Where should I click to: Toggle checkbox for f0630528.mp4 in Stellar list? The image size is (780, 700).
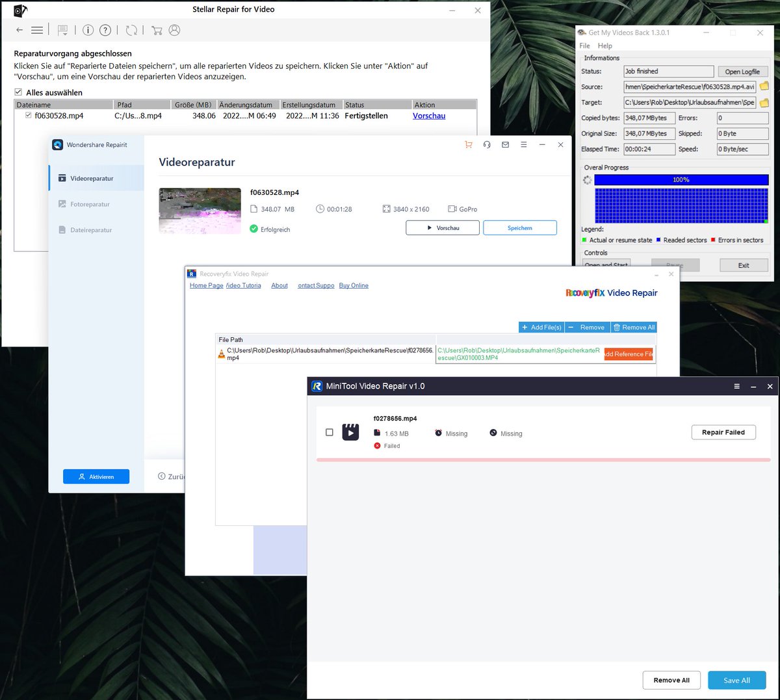pos(28,116)
